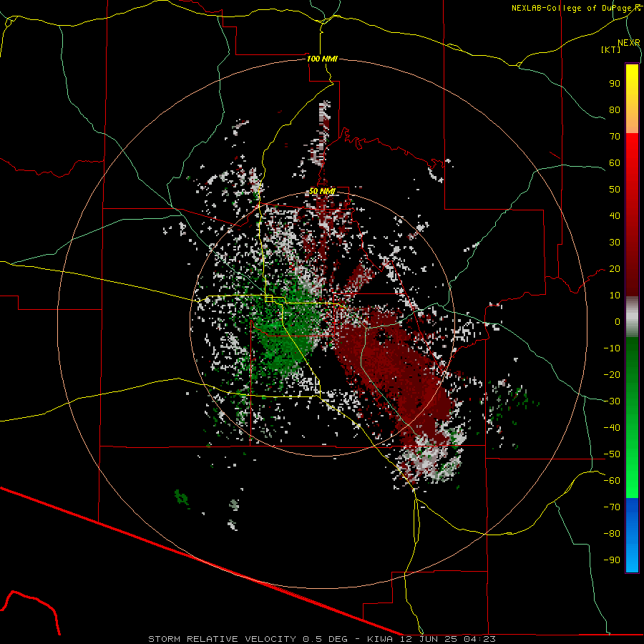Click the -70 scale value
644x644 pixels.
pos(612,507)
